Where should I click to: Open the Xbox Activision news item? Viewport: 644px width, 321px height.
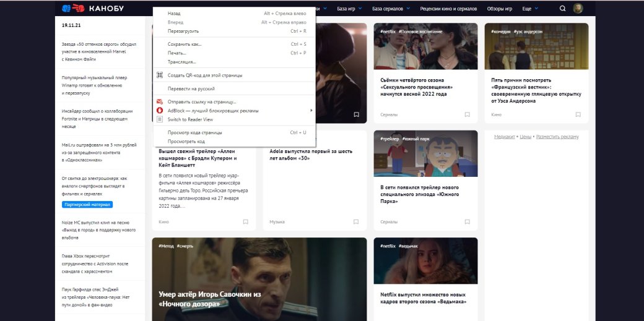tap(95, 263)
